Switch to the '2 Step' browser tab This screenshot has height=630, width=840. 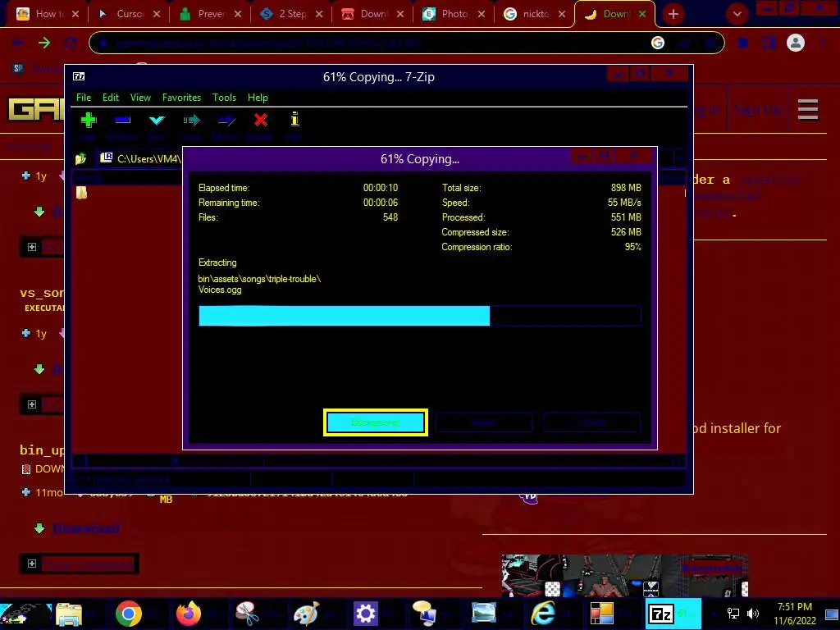point(291,14)
